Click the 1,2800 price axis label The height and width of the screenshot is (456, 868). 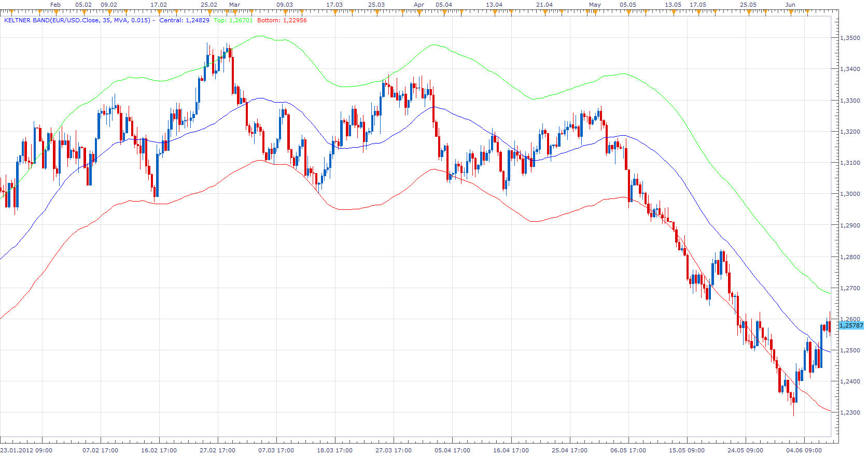850,257
